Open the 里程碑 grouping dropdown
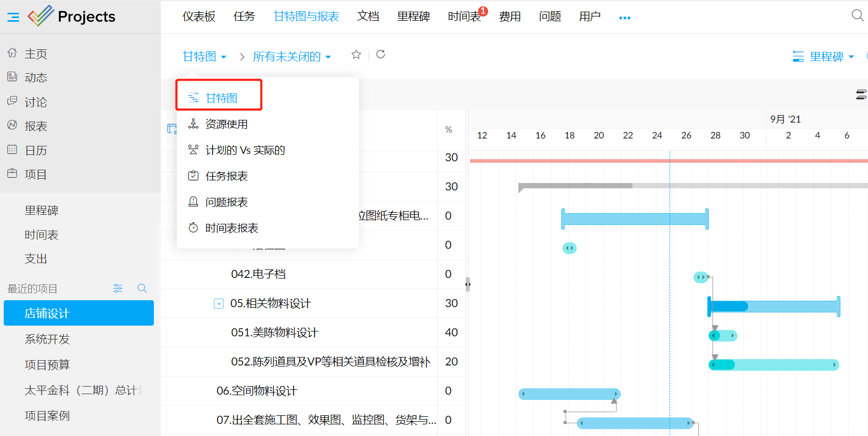 pos(823,56)
